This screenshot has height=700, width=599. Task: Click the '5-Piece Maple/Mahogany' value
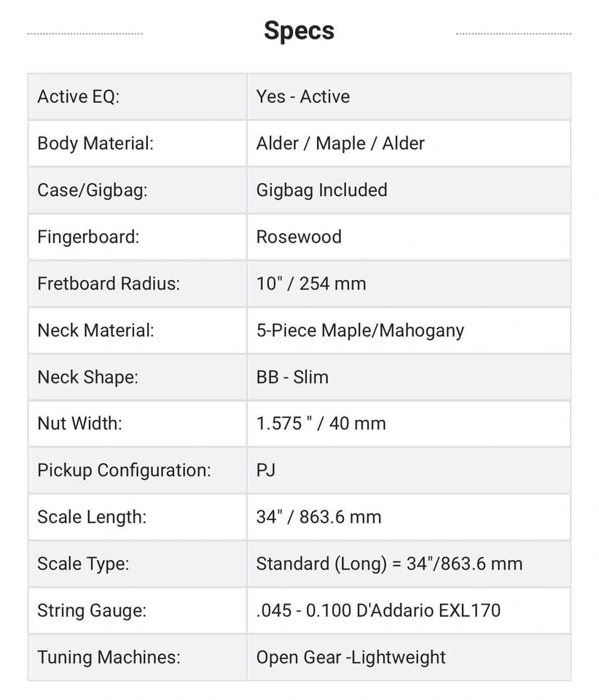click(360, 330)
